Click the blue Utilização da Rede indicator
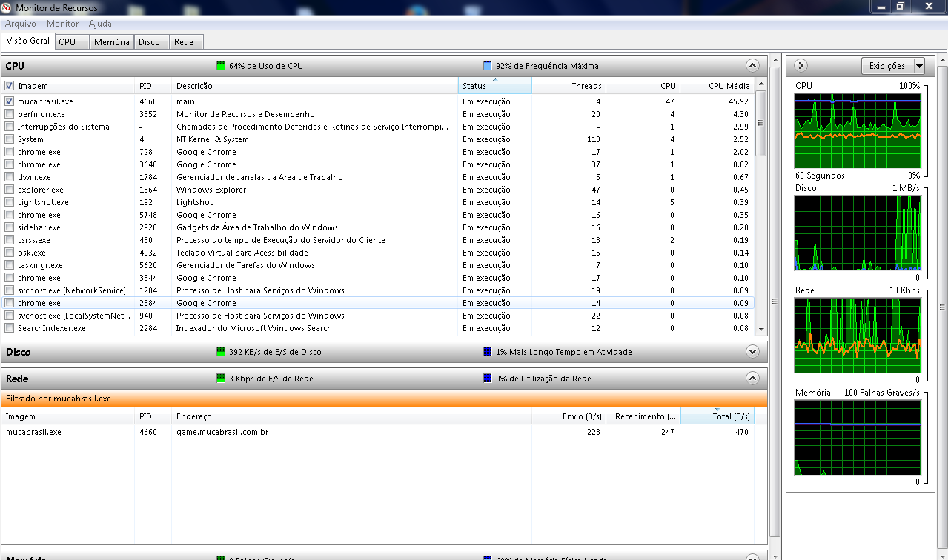 tap(488, 379)
